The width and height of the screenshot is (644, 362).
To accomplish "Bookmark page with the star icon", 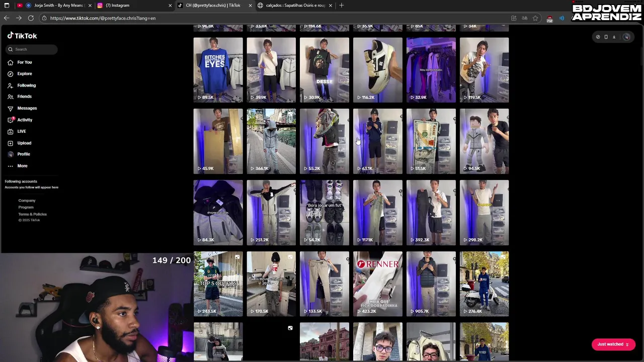I will [535, 18].
